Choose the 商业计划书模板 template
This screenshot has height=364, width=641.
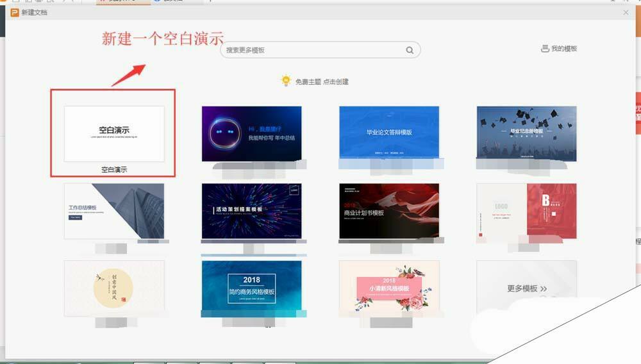pos(389,211)
